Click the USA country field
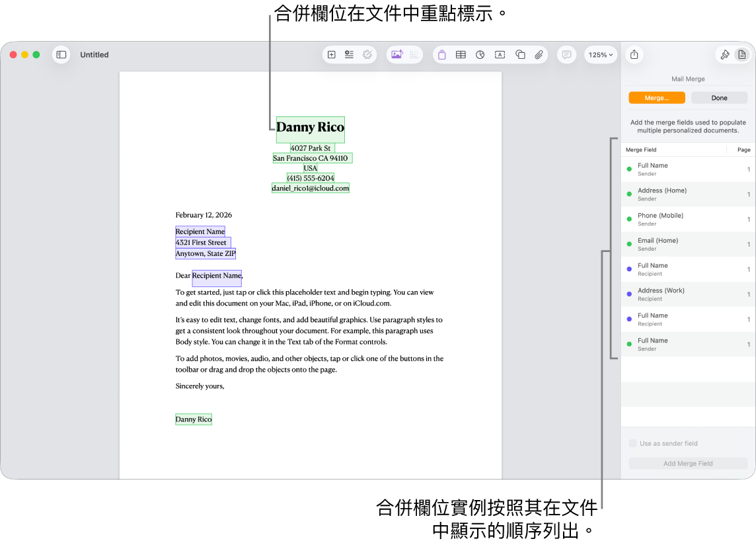This screenshot has width=756, height=547. point(310,169)
